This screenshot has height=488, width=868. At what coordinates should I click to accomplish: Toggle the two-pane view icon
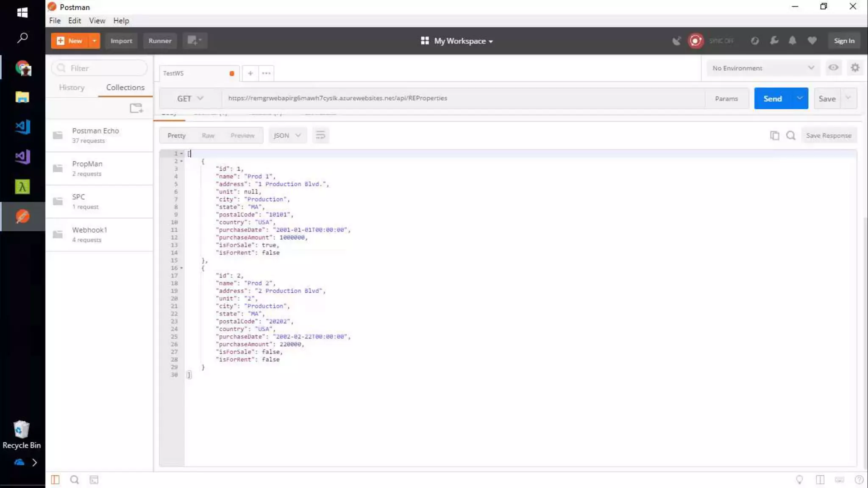coord(820,480)
